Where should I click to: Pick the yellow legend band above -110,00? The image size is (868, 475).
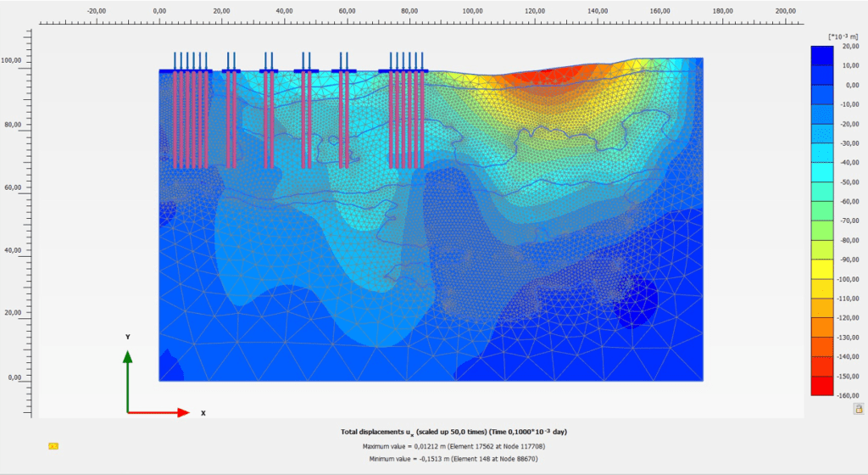coord(822,288)
